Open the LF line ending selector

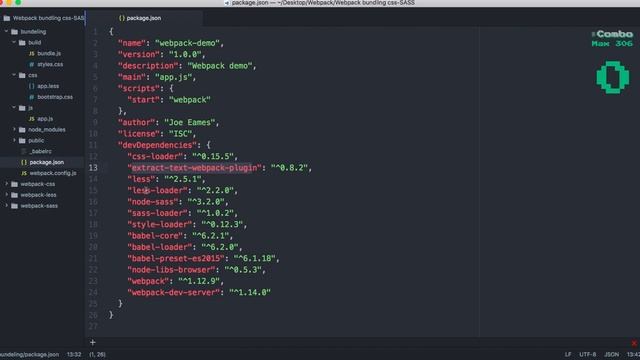coord(568,354)
